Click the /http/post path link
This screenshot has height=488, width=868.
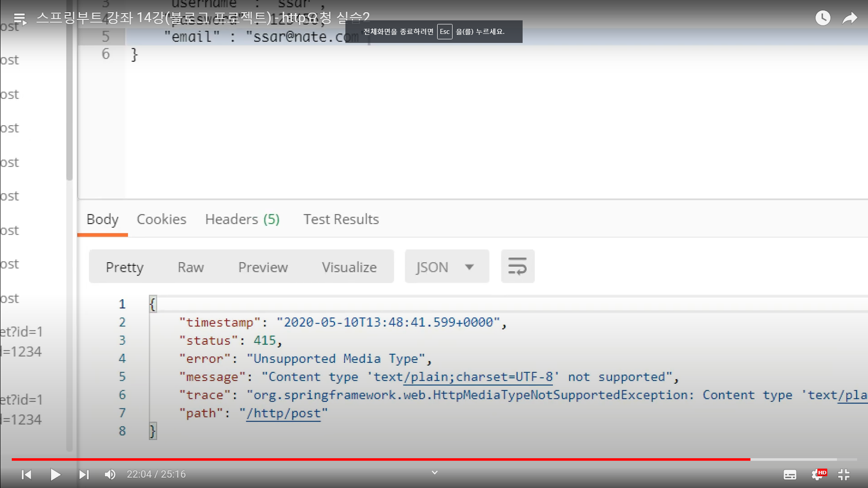coord(283,413)
